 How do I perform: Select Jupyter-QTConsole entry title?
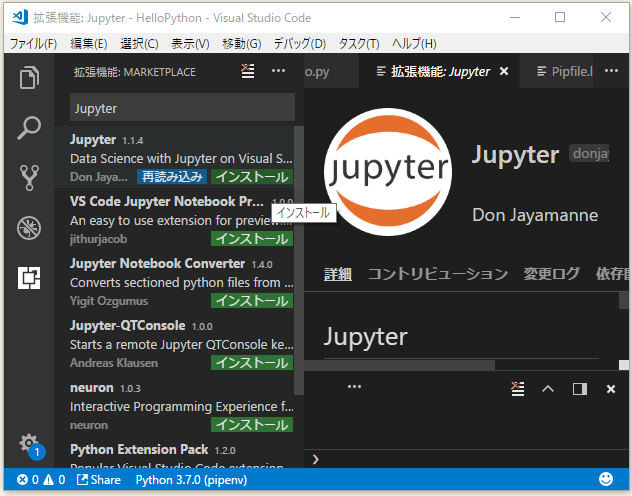coord(127,326)
